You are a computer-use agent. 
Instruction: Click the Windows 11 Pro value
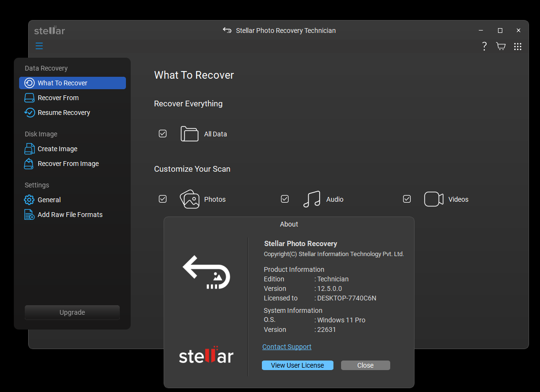pos(341,320)
